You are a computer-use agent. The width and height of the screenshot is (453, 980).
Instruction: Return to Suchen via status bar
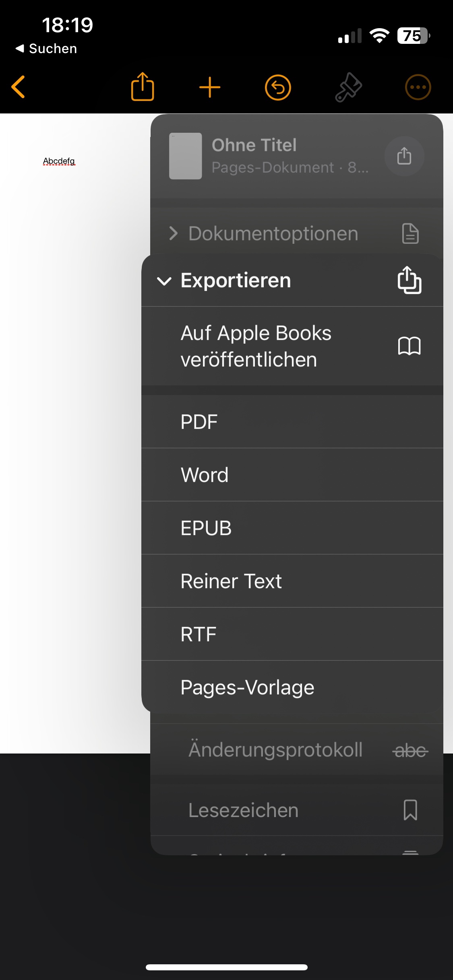point(46,49)
